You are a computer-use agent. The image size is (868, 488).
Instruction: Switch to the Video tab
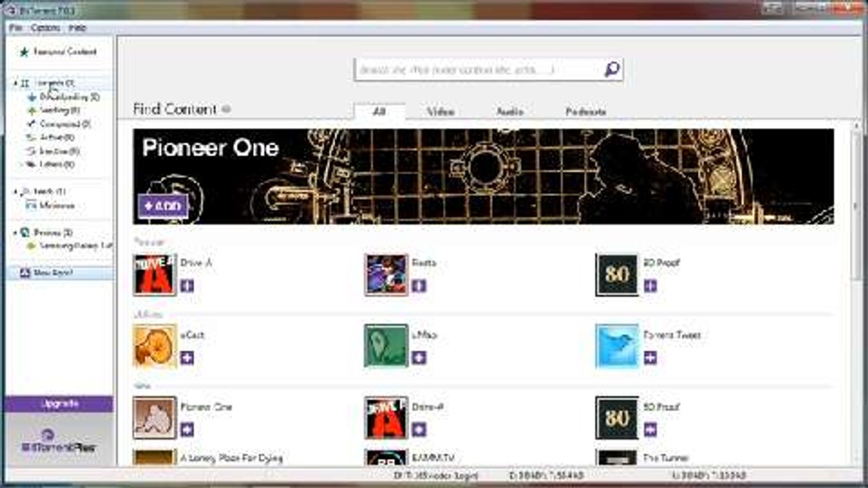pyautogui.click(x=440, y=111)
